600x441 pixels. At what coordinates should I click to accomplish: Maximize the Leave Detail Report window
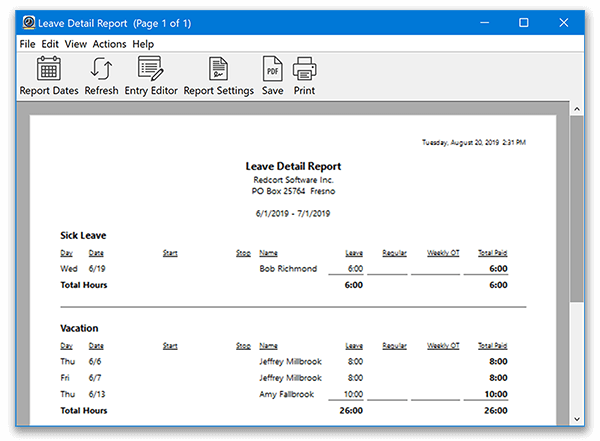point(523,23)
